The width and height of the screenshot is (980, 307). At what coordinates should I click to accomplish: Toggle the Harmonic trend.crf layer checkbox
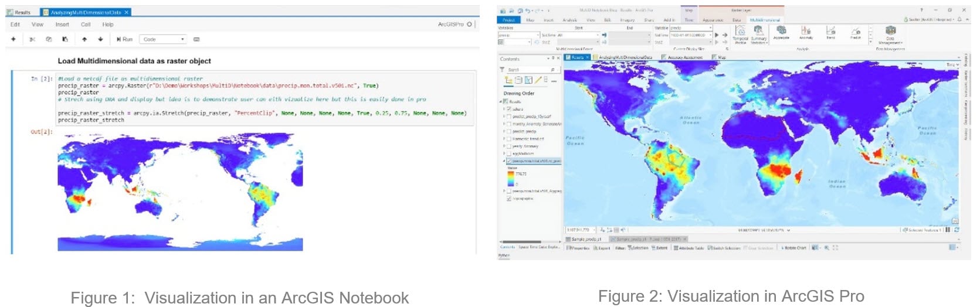509,139
